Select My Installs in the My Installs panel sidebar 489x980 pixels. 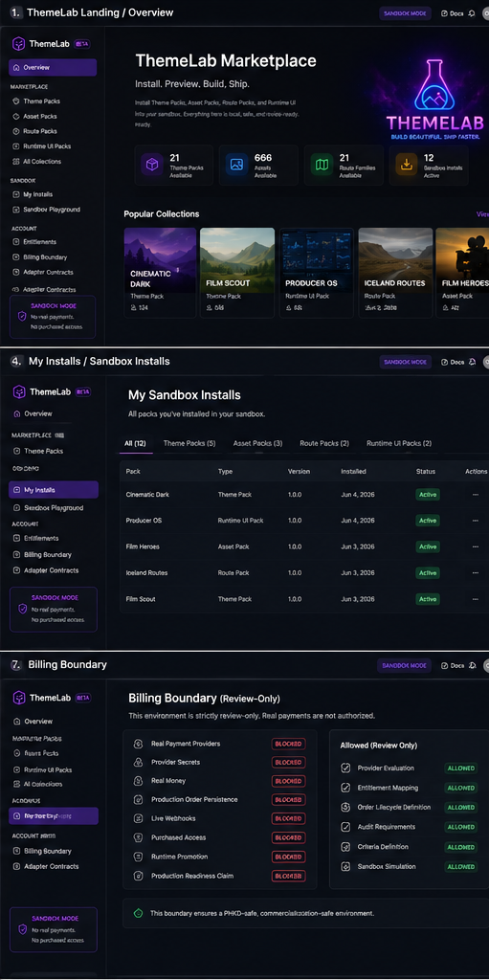(x=54, y=490)
